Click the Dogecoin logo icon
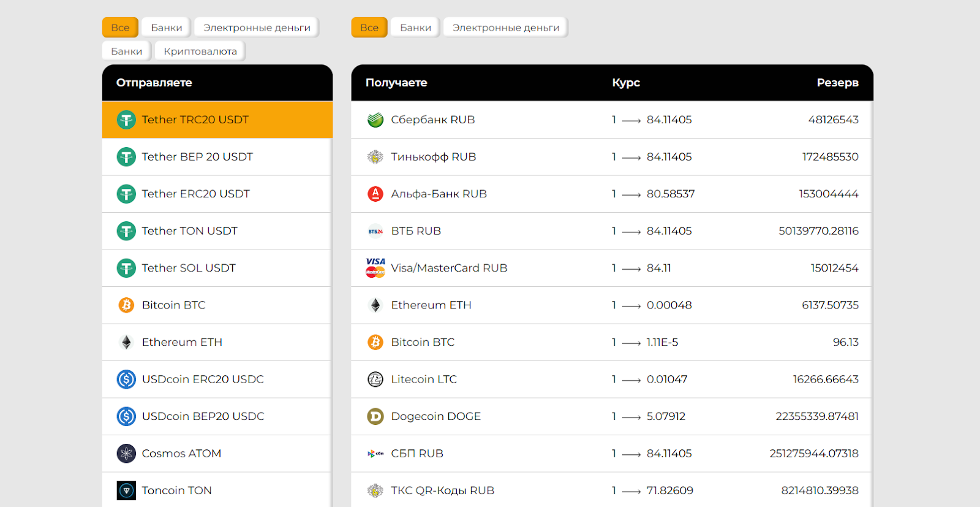 (x=375, y=416)
